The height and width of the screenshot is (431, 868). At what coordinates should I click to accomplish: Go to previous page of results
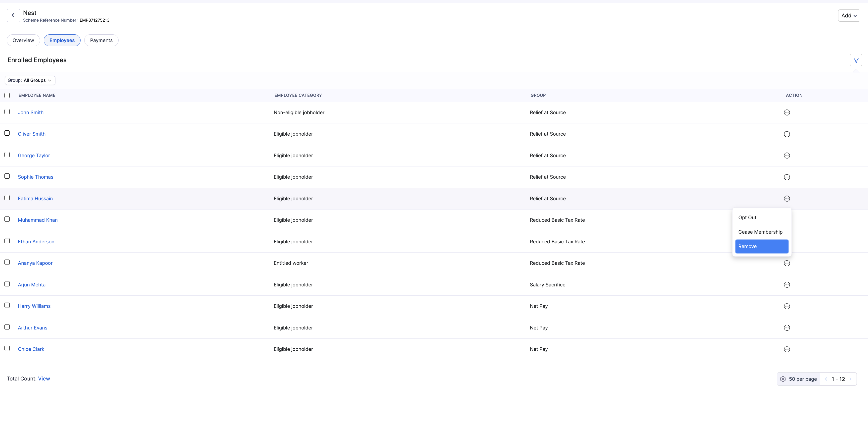[x=826, y=379]
